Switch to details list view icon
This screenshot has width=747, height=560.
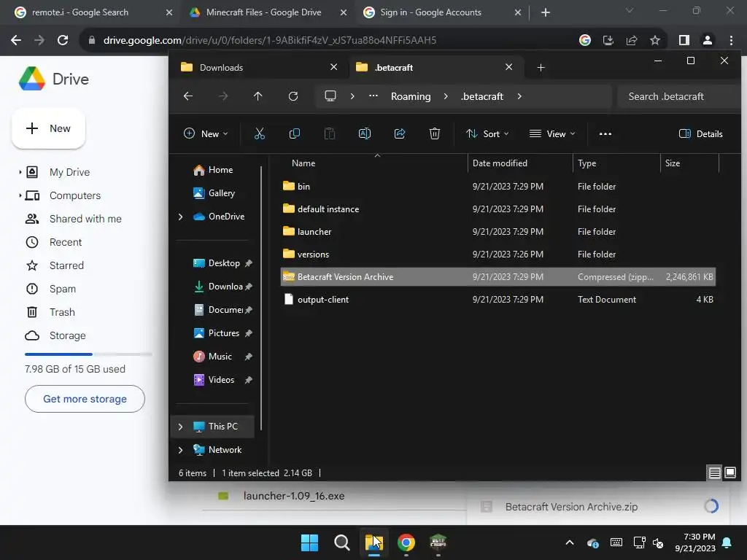point(714,472)
